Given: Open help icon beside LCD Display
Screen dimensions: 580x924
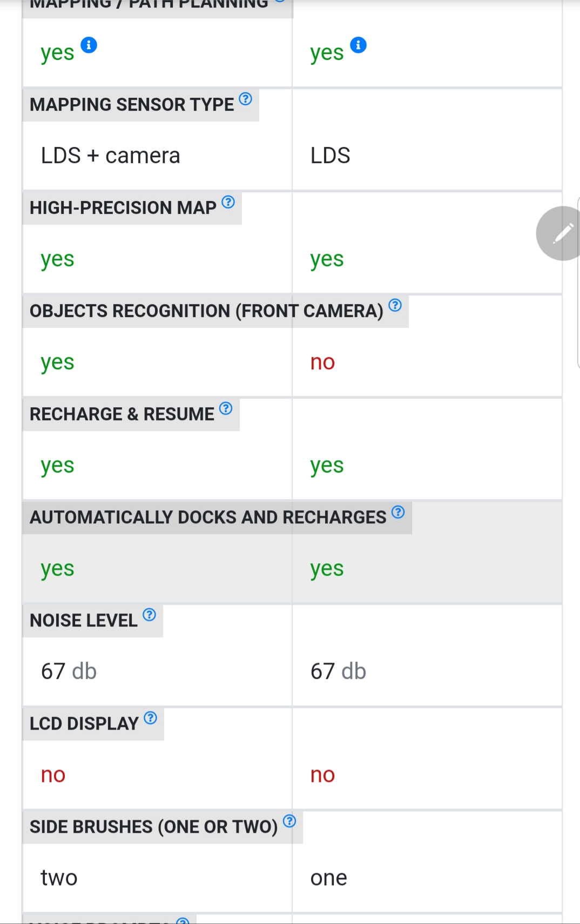Looking at the screenshot, I should (151, 718).
